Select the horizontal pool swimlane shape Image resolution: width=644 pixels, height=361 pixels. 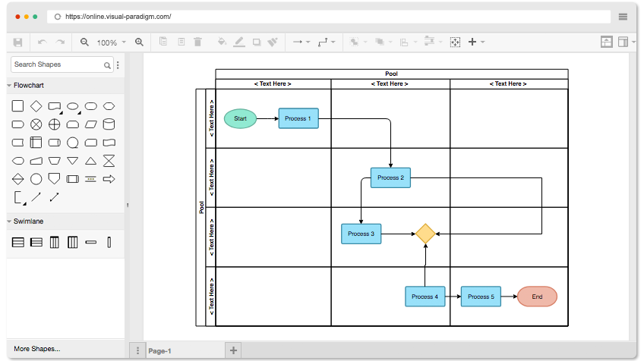[18, 243]
